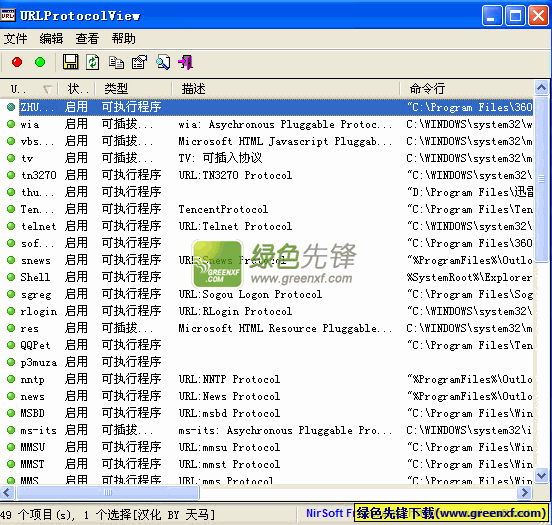Open the 查看 menu

[x=87, y=39]
